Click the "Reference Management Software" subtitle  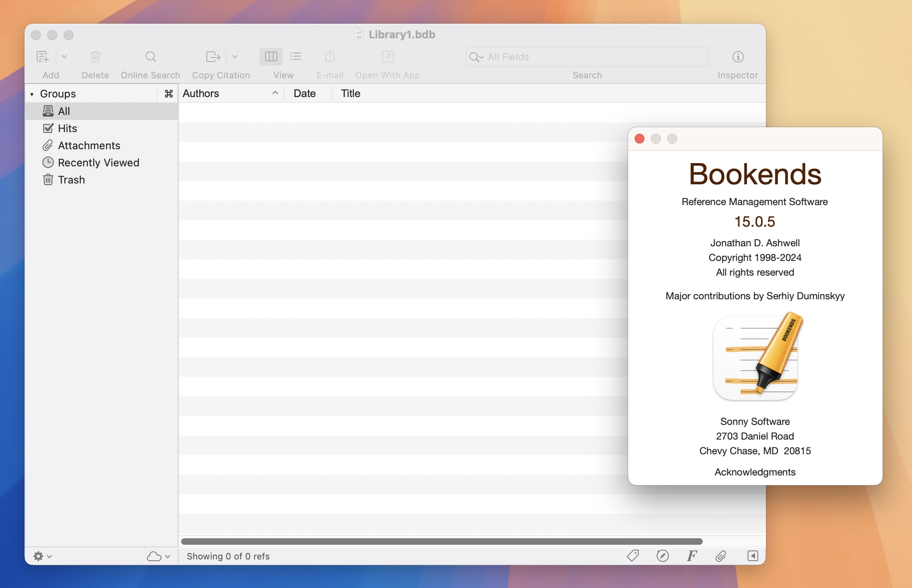(755, 201)
